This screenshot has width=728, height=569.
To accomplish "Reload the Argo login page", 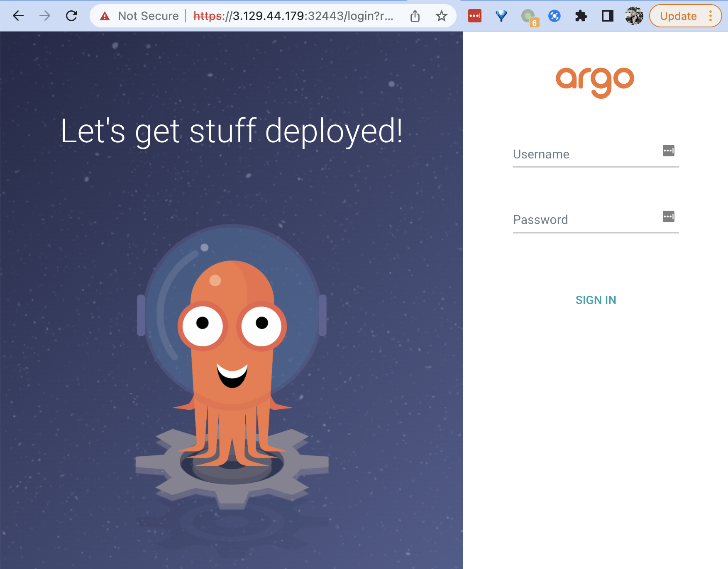I will click(x=72, y=16).
